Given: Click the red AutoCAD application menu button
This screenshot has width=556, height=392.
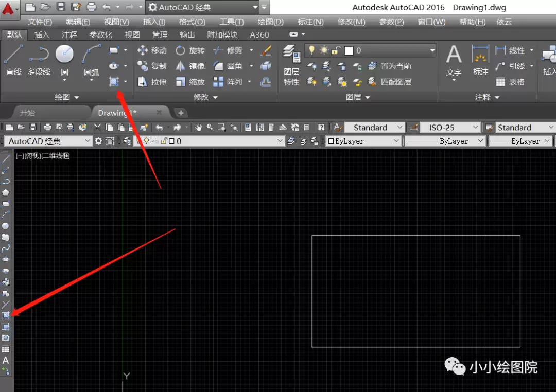Looking at the screenshot, I should [x=8, y=9].
